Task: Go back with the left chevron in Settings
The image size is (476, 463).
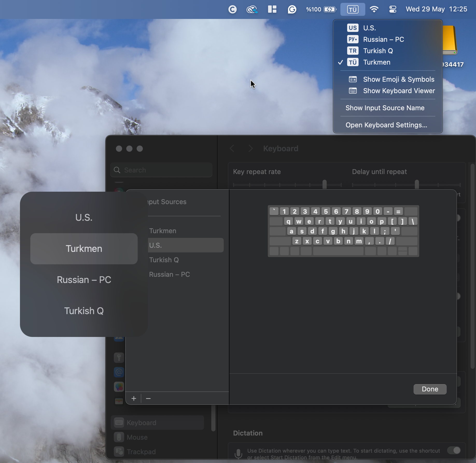Action: pos(232,149)
